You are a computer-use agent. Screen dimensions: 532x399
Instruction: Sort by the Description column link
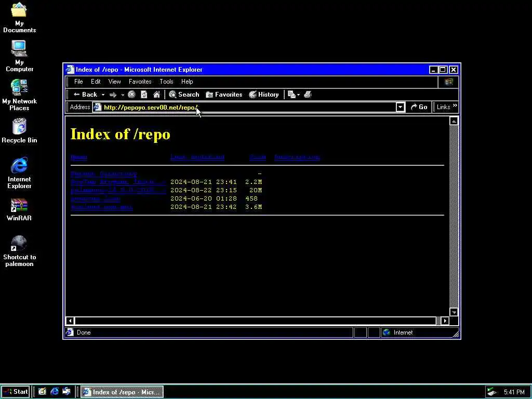[297, 157]
